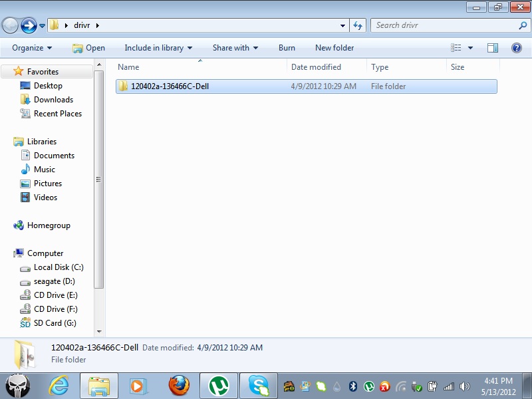The width and height of the screenshot is (532, 399).
Task: Launch Firefox from the taskbar
Action: tap(179, 386)
